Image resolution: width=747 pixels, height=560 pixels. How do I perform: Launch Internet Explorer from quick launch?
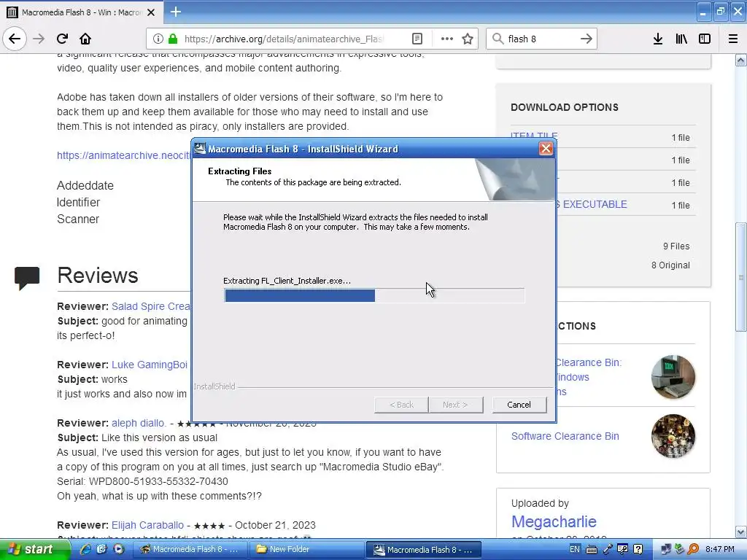(86, 550)
